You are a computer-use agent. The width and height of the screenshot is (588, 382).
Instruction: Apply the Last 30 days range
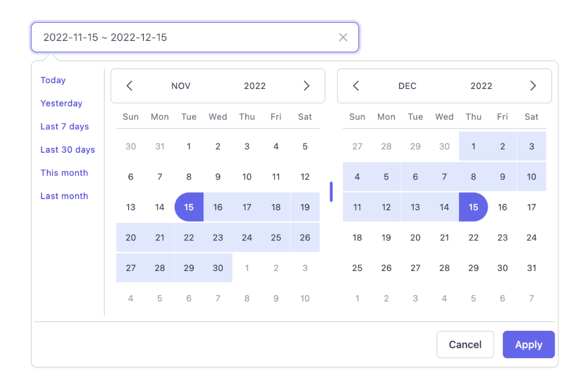[x=68, y=149]
